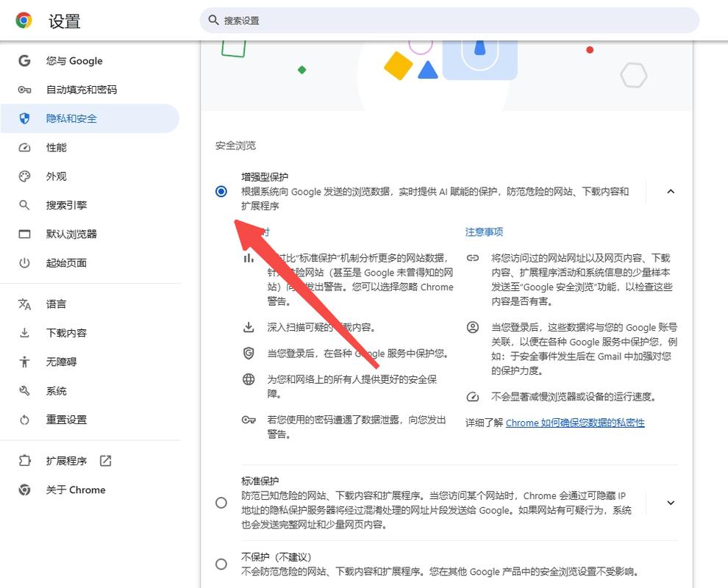Open Chrome 如何确保您数据的私密性 link
Viewport: 728px width, 588px height.
(x=575, y=423)
